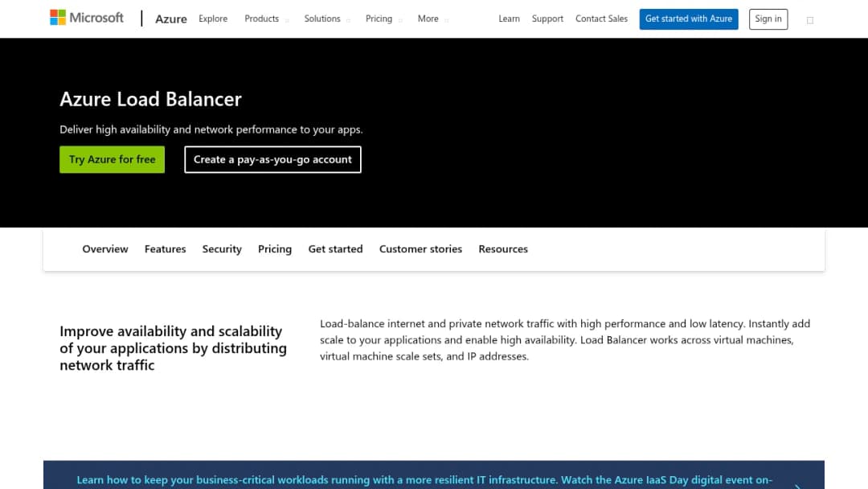This screenshot has width=868, height=489.
Task: Switch to the Resources tab
Action: [x=502, y=249]
